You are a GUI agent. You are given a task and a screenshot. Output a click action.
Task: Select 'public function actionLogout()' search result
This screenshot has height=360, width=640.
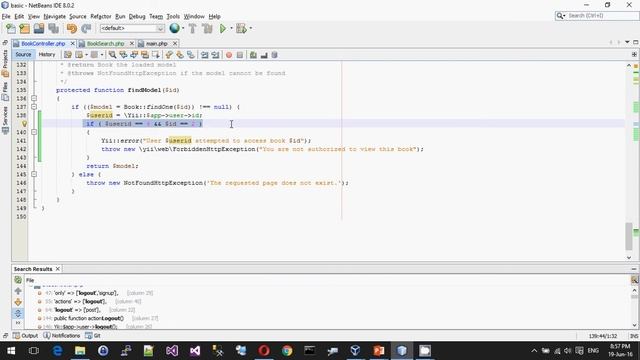[89, 318]
